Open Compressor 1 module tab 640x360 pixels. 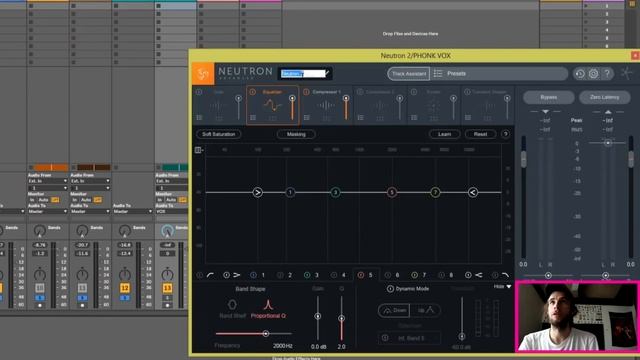(326, 105)
